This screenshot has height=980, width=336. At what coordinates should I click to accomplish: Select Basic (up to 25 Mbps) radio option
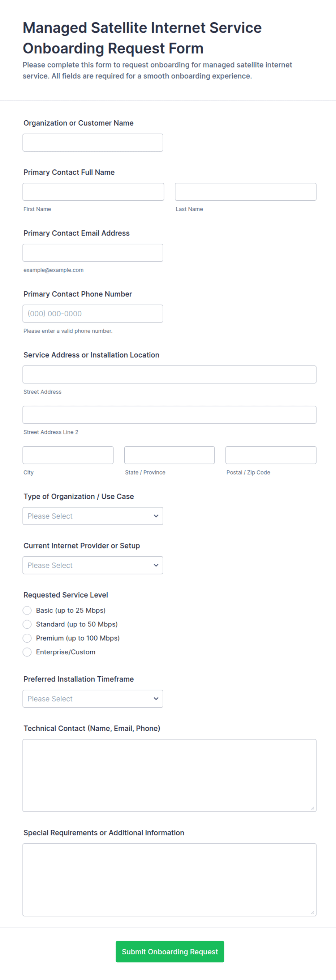[27, 610]
